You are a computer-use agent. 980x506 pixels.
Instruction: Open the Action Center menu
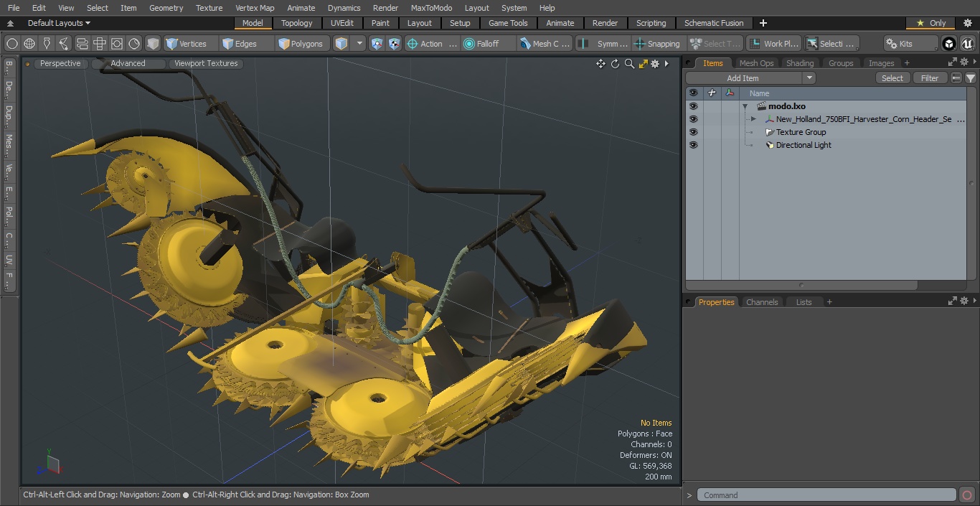click(432, 44)
